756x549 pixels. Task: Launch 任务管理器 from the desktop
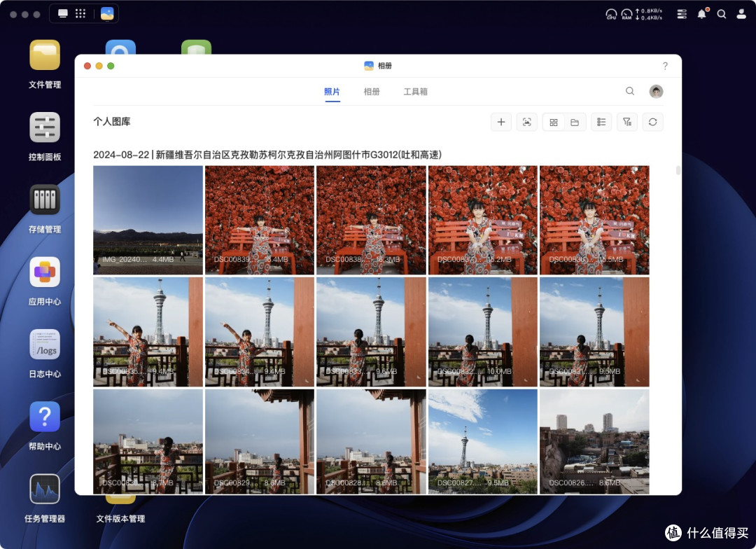[45, 489]
